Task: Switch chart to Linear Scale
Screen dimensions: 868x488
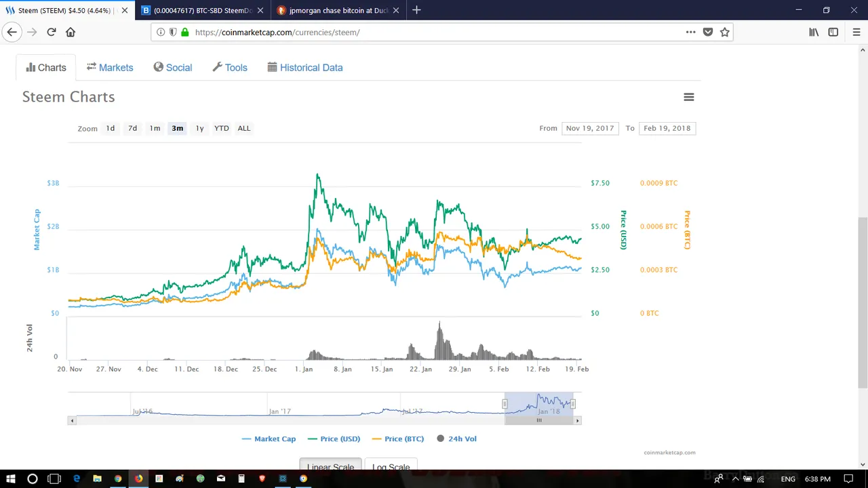Action: [x=331, y=466]
